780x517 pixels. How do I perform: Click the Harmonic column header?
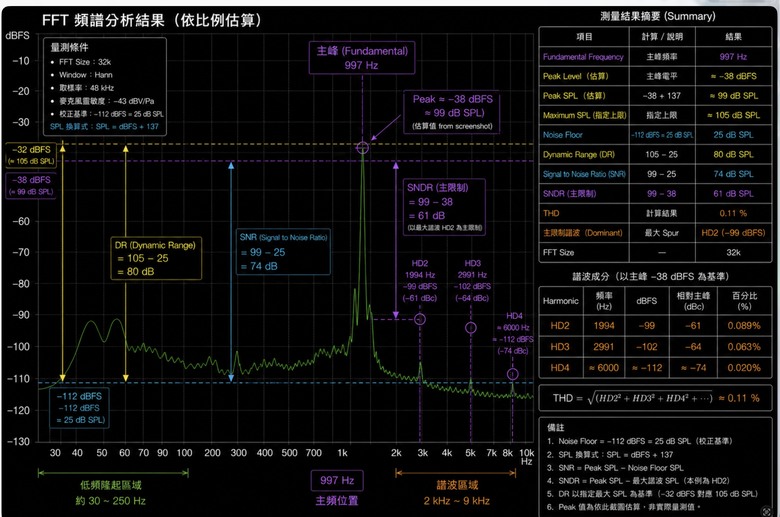[561, 301]
